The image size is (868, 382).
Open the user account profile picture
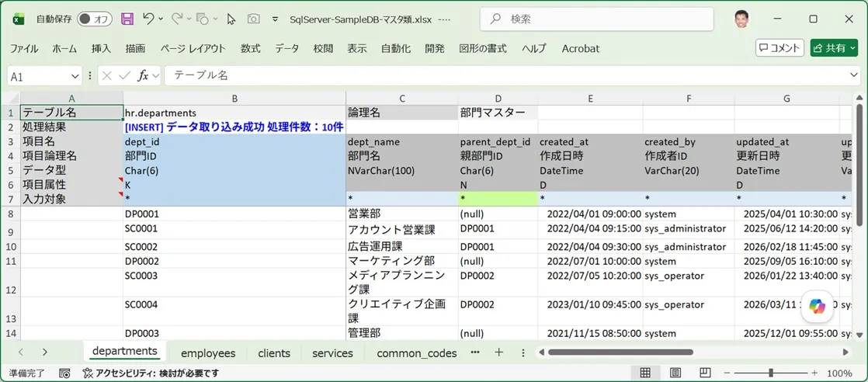pyautogui.click(x=742, y=19)
